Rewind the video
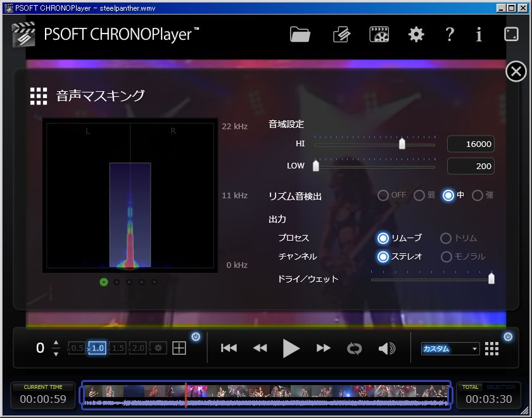 click(260, 348)
